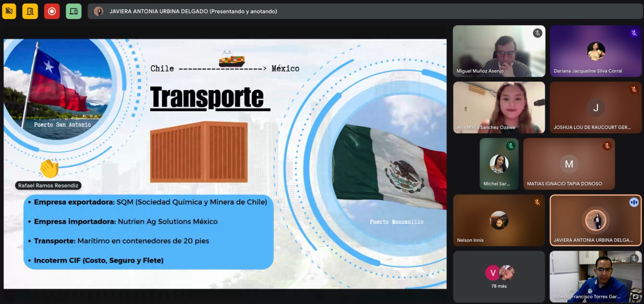Click the yellow blocked-camera extension icon
Screen dimensions: 644x304
click(x=9, y=11)
